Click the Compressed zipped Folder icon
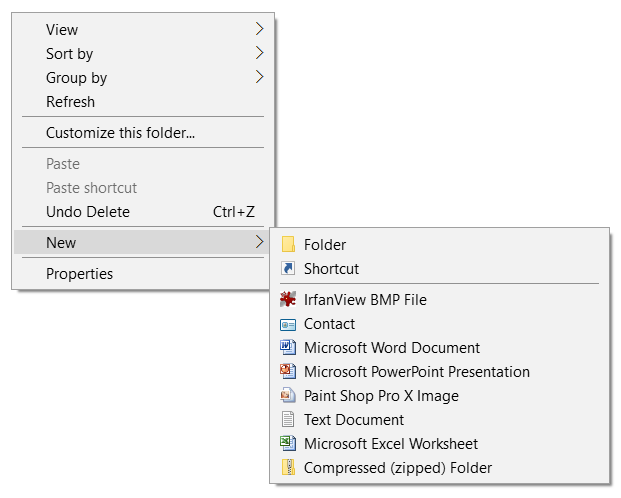621x498 pixels. tap(288, 467)
